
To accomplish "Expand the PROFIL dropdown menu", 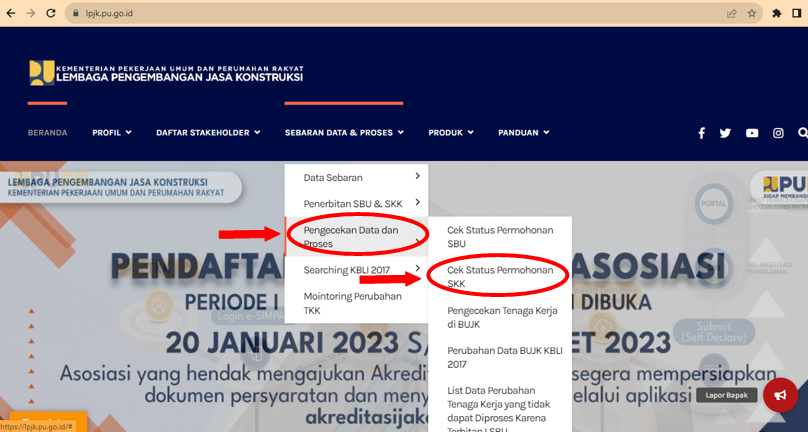I will pyautogui.click(x=112, y=132).
